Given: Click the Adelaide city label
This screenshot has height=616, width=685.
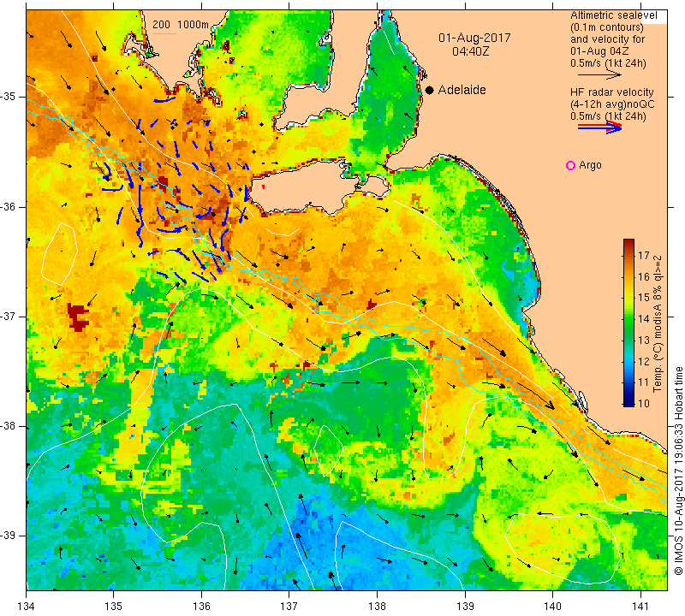Looking at the screenshot, I should pos(462,90).
